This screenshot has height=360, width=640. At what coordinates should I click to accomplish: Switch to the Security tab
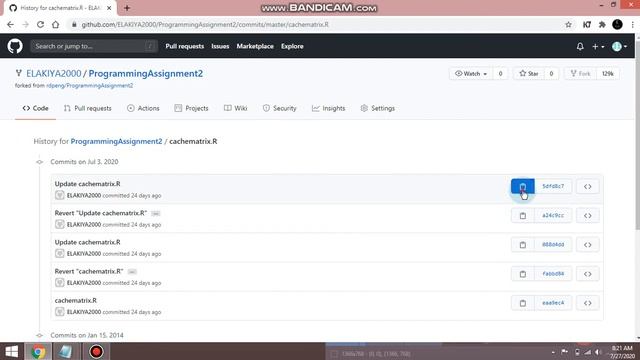pyautogui.click(x=280, y=108)
